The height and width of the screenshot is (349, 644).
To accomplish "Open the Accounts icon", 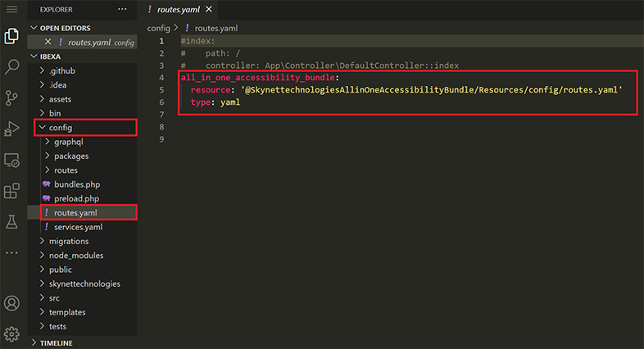I will click(x=11, y=303).
